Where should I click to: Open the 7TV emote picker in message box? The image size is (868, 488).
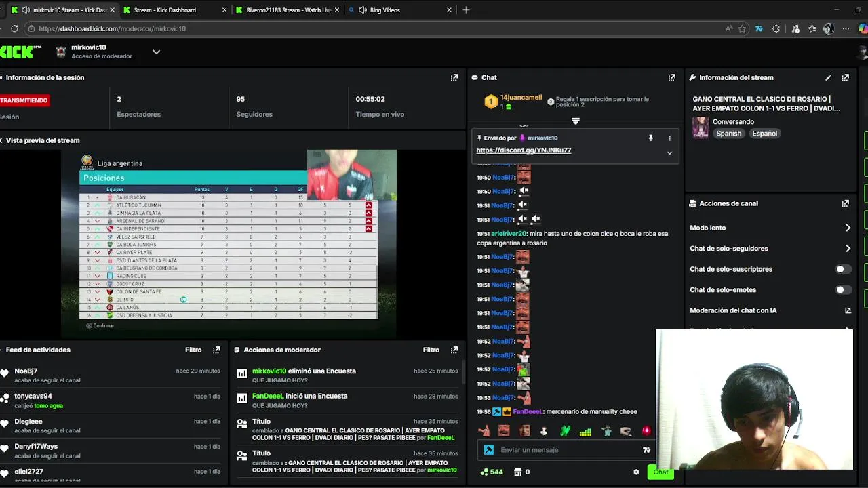click(646, 450)
